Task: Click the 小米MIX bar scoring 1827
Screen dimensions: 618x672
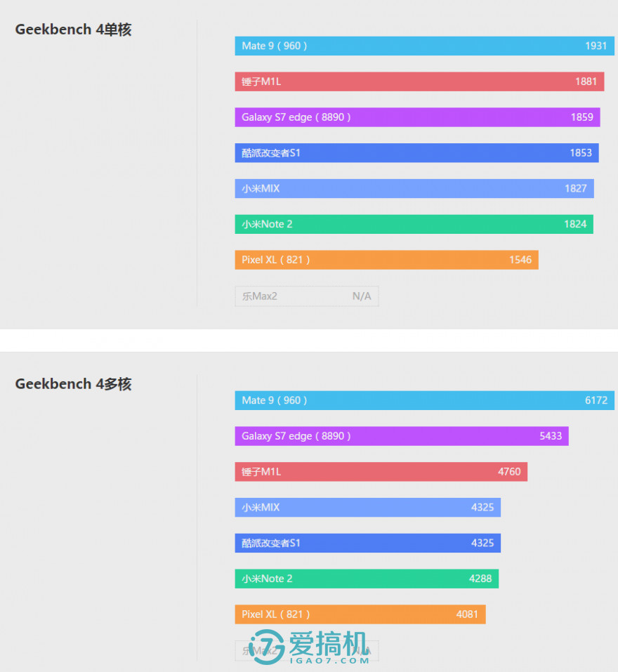Action: [x=414, y=188]
